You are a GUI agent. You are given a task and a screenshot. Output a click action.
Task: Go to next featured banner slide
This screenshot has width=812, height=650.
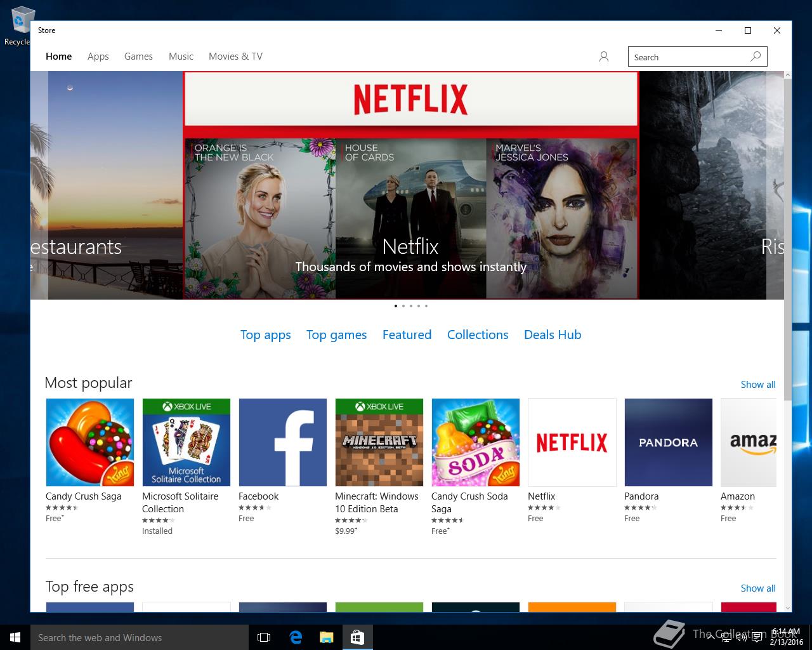(x=775, y=185)
